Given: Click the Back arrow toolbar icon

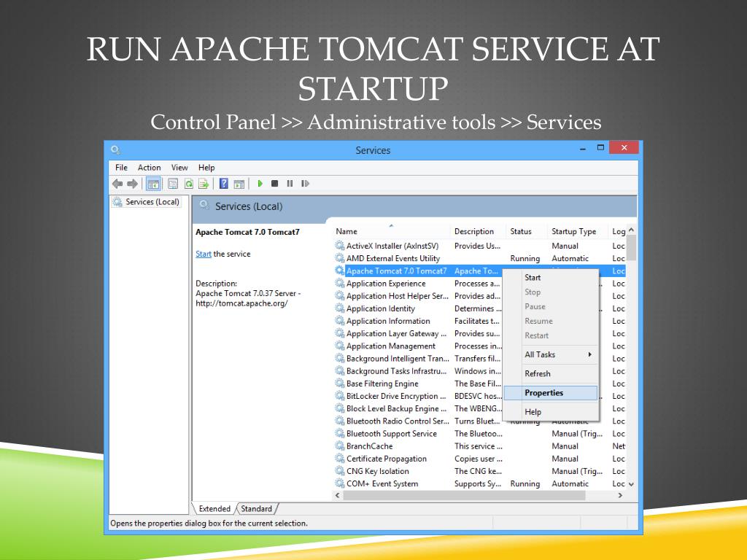Looking at the screenshot, I should click(x=117, y=184).
